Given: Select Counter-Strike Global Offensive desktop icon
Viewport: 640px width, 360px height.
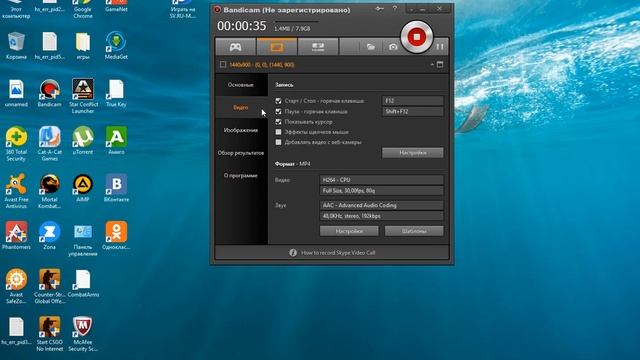Looking at the screenshot, I should (x=49, y=286).
